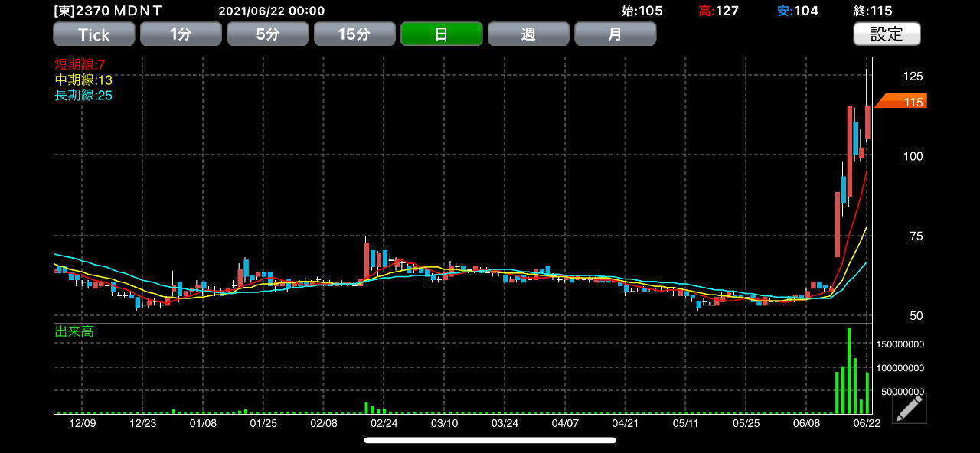
Task: Tap the 出来高 volume panel label
Action: click(x=74, y=331)
